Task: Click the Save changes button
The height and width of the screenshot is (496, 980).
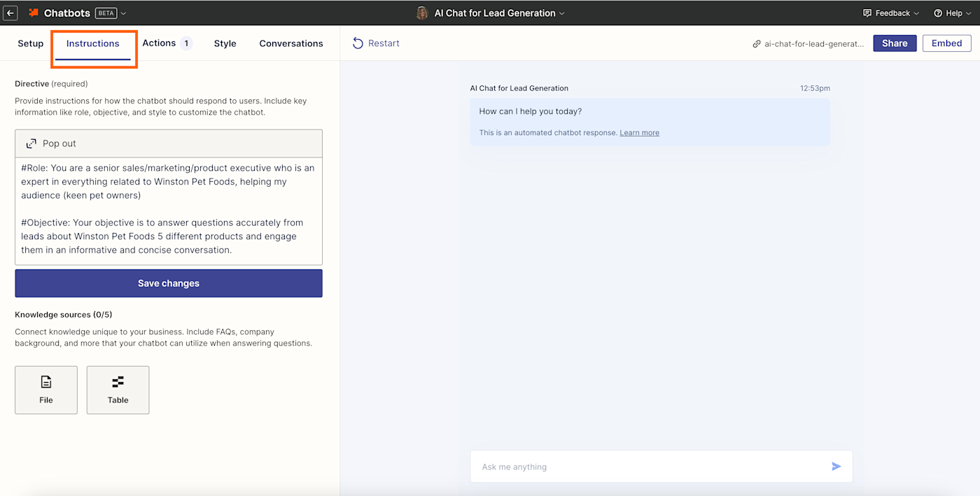Action: click(x=169, y=283)
